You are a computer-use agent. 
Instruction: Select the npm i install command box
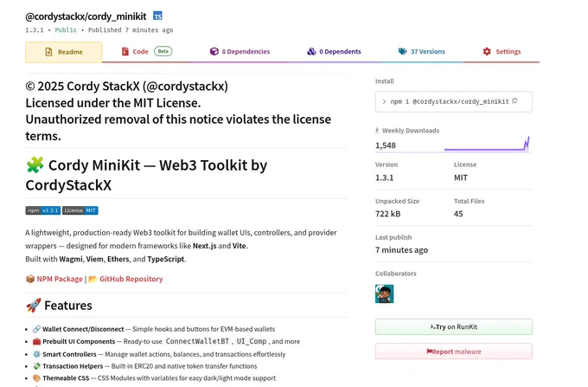click(x=453, y=101)
